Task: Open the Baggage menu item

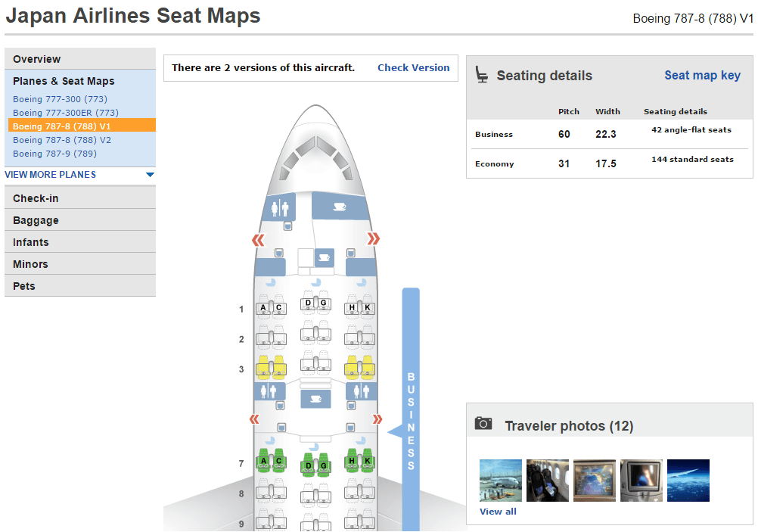Action: (x=80, y=220)
